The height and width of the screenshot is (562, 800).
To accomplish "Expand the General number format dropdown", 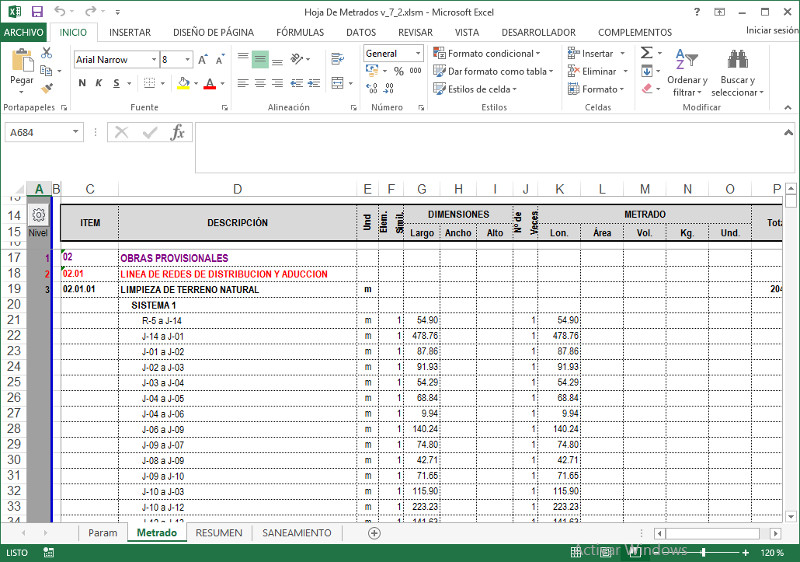I will tap(417, 53).
